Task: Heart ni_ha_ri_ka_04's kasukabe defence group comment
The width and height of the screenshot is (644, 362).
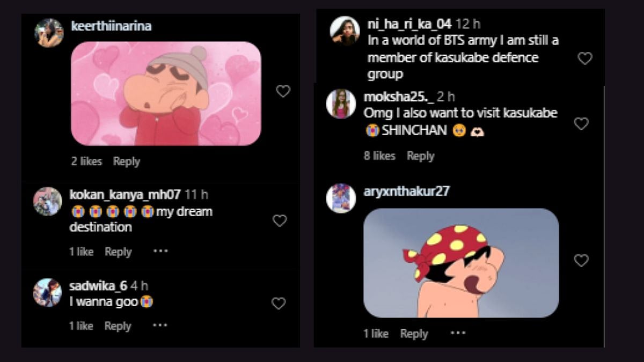Action: [x=585, y=58]
